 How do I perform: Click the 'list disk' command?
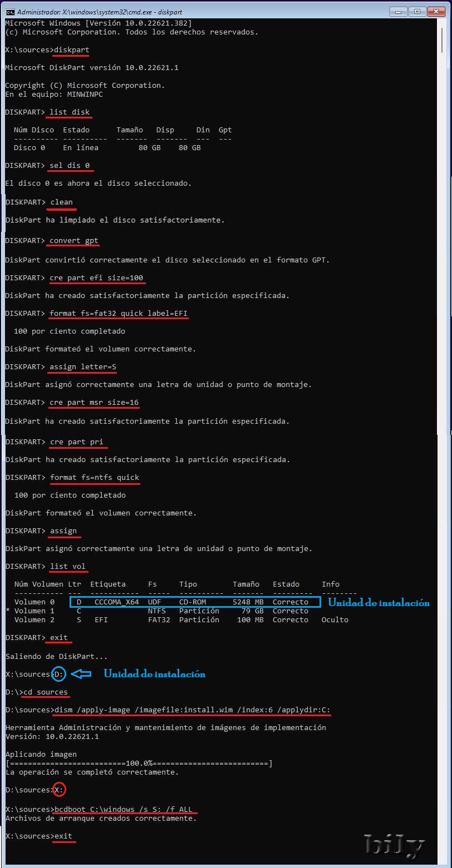(70, 112)
